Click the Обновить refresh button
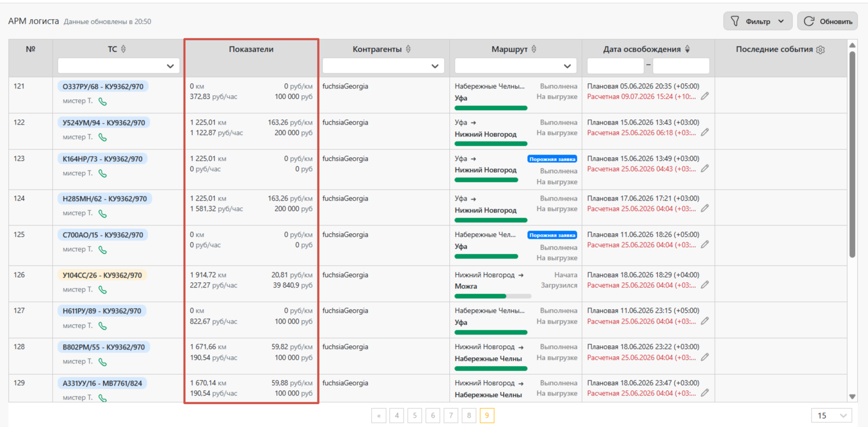Viewport: 868px width, 427px height. [x=828, y=21]
